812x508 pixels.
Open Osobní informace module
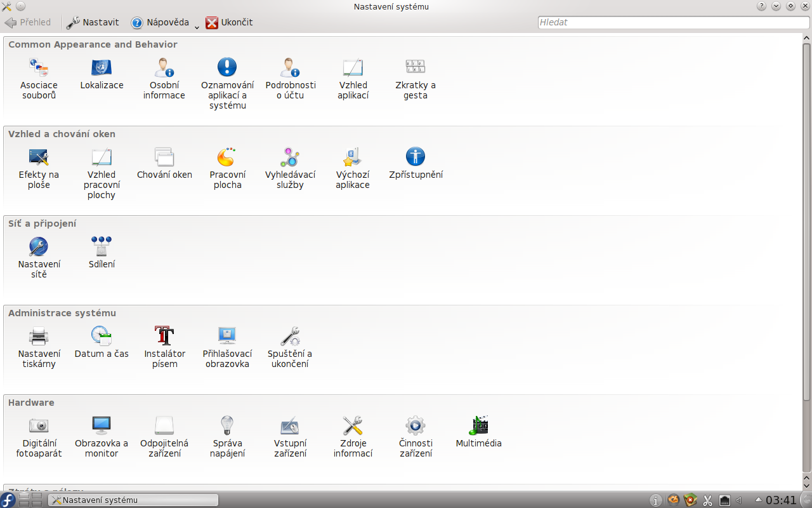click(164, 79)
